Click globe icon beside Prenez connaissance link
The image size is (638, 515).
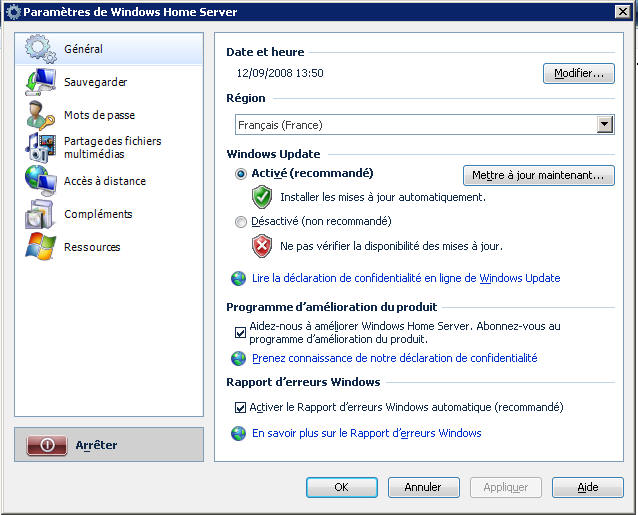[238, 358]
